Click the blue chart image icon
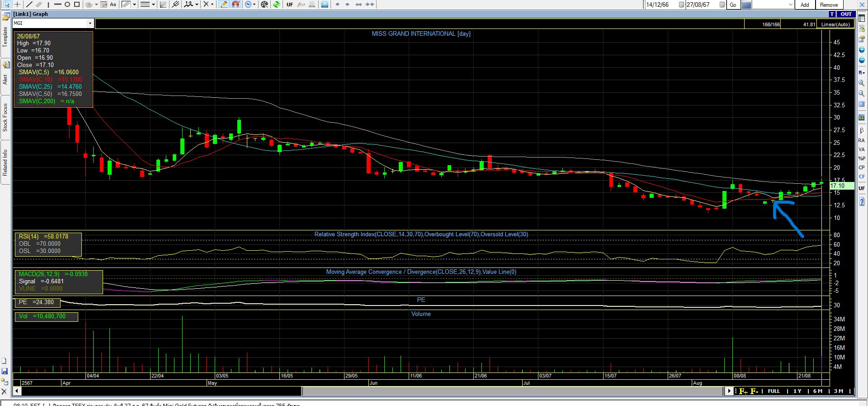Viewport: 868px width, 406px height. 325,5
